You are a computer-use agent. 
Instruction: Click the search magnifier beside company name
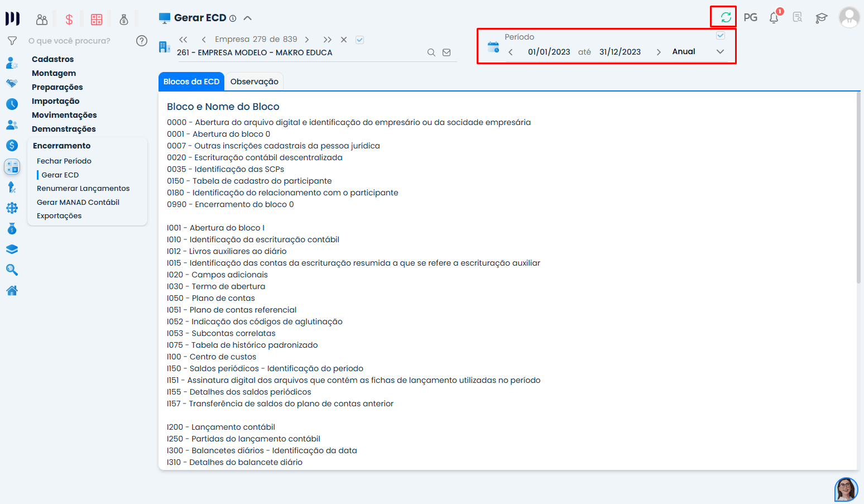click(x=431, y=52)
